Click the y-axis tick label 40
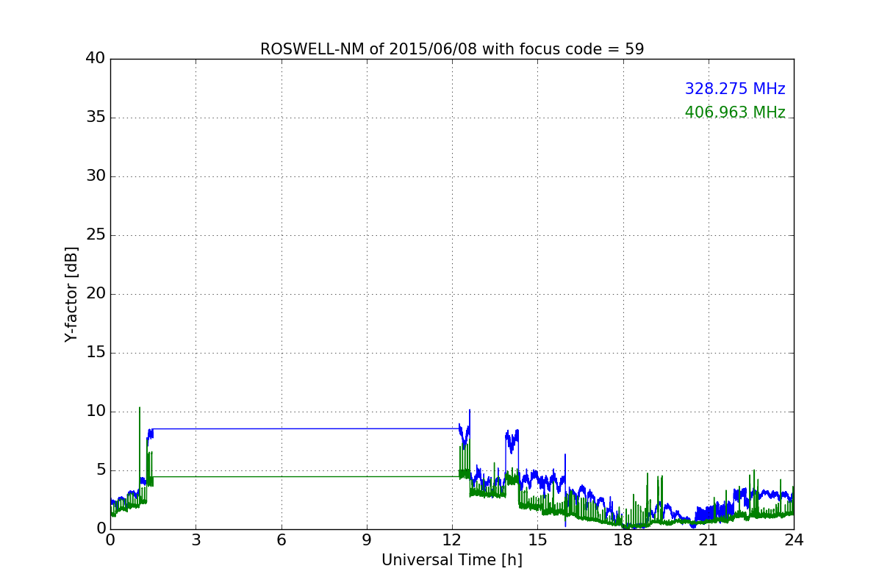Viewport: 882px width, 588px height. tap(96, 59)
